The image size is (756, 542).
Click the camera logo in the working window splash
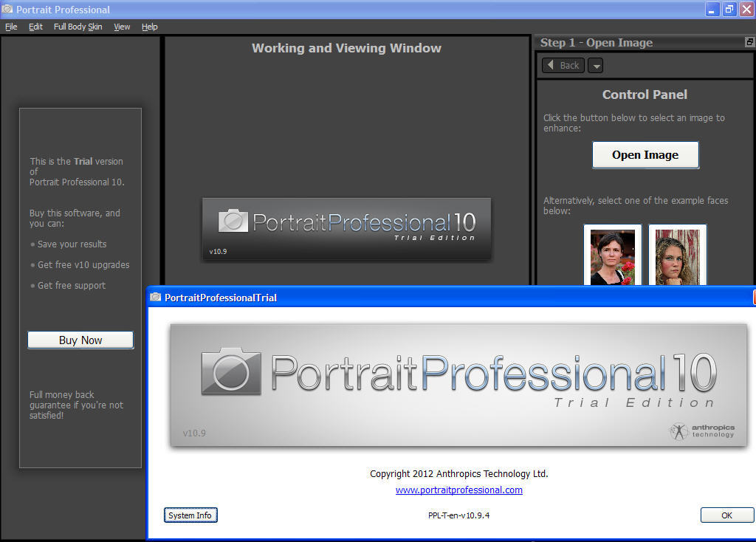pos(233,221)
